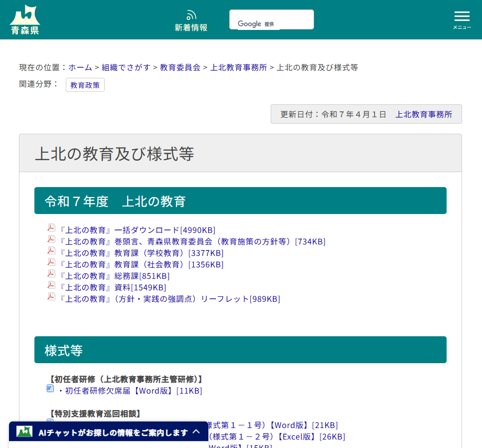
Task: Click the PDF icon next to リーフレット entry
Action: click(x=51, y=296)
